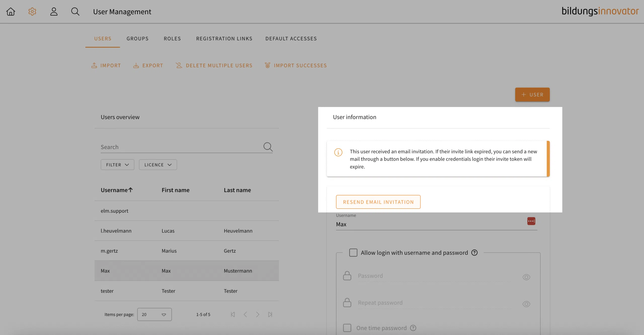644x335 pixels.
Task: Go to last page of users
Action: point(270,314)
